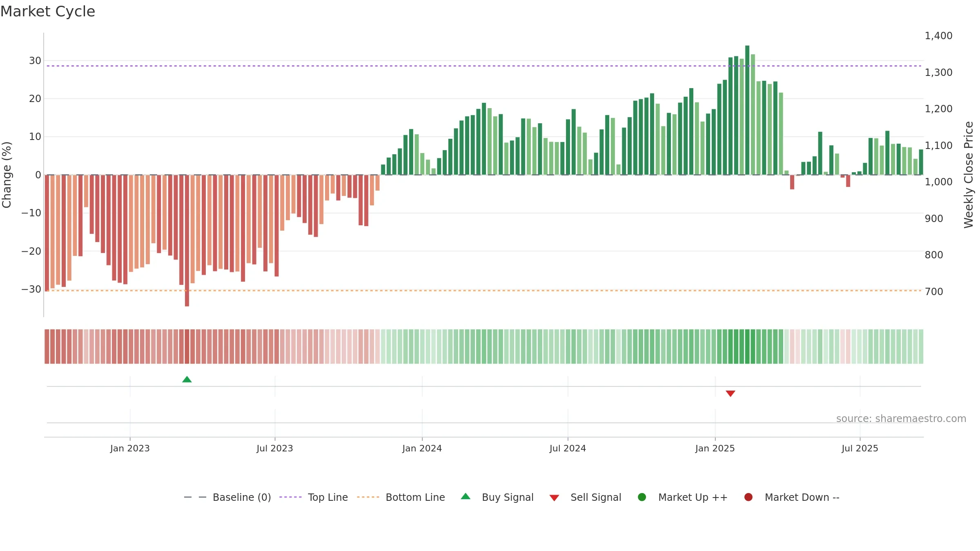Screen dimensions: 980x551
Task: Toggle Market Up ++ legend entry
Action: click(683, 497)
